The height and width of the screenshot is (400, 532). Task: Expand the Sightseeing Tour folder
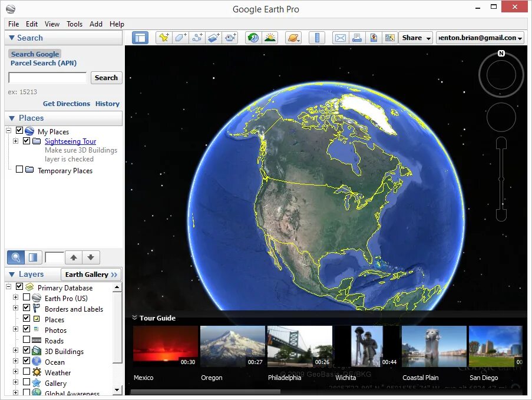pos(15,141)
